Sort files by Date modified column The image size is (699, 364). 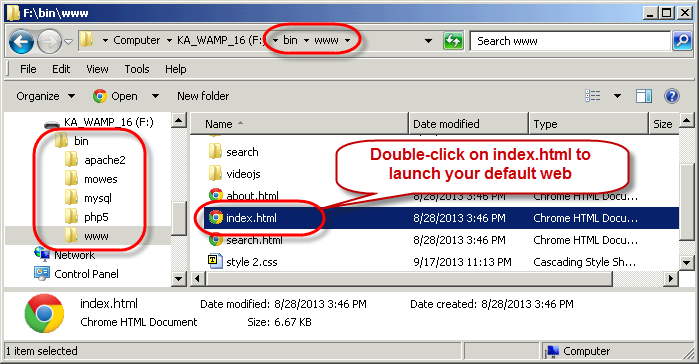tap(468, 124)
